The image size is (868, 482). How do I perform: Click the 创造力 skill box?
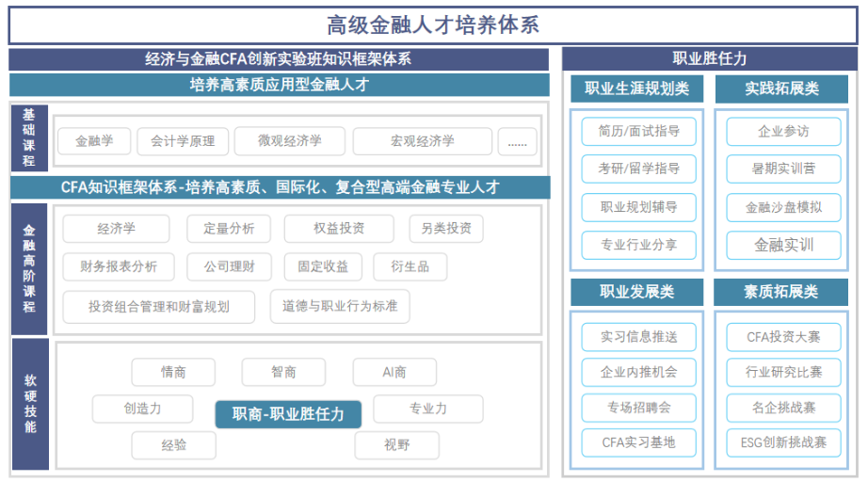142,410
